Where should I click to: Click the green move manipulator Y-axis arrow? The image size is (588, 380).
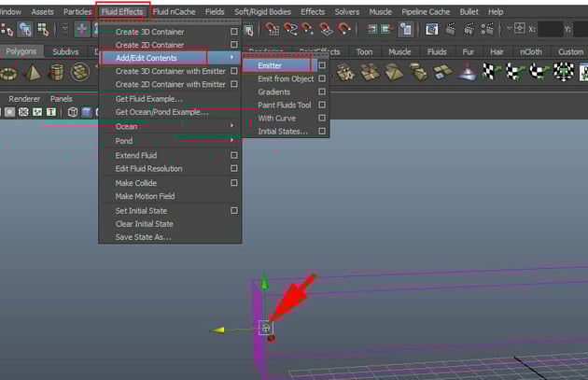265,283
